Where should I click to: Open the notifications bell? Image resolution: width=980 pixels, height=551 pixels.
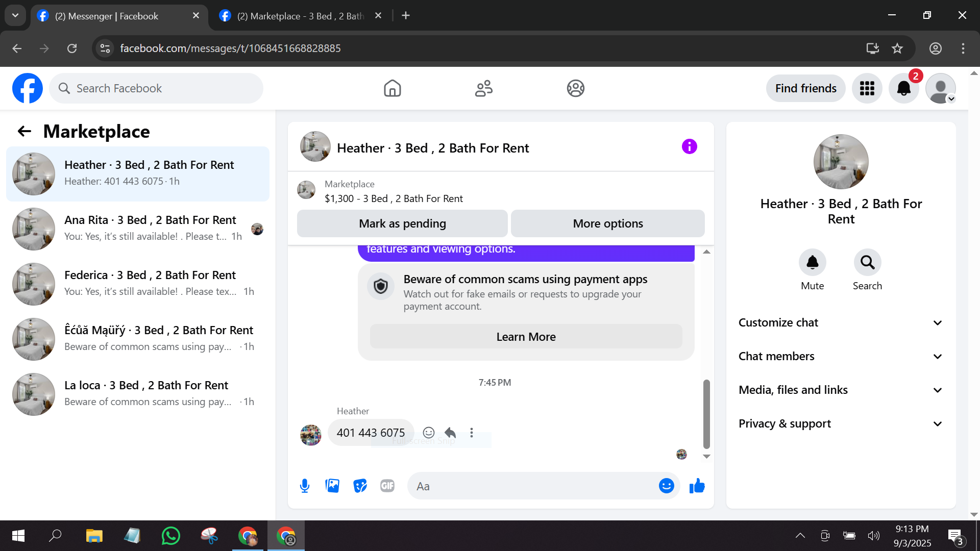click(x=903, y=88)
